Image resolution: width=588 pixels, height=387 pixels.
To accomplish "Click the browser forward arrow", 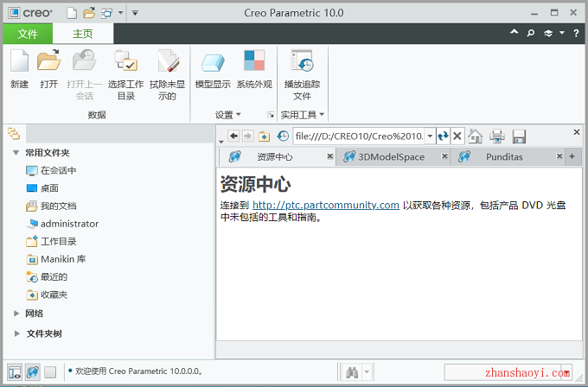I will point(248,136).
